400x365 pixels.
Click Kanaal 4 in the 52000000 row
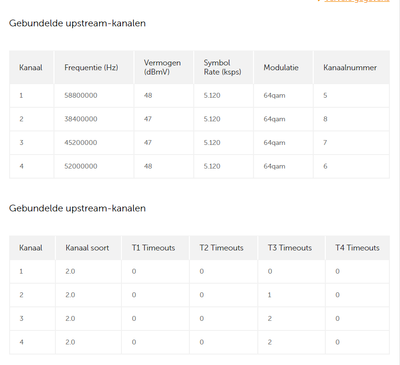21,166
